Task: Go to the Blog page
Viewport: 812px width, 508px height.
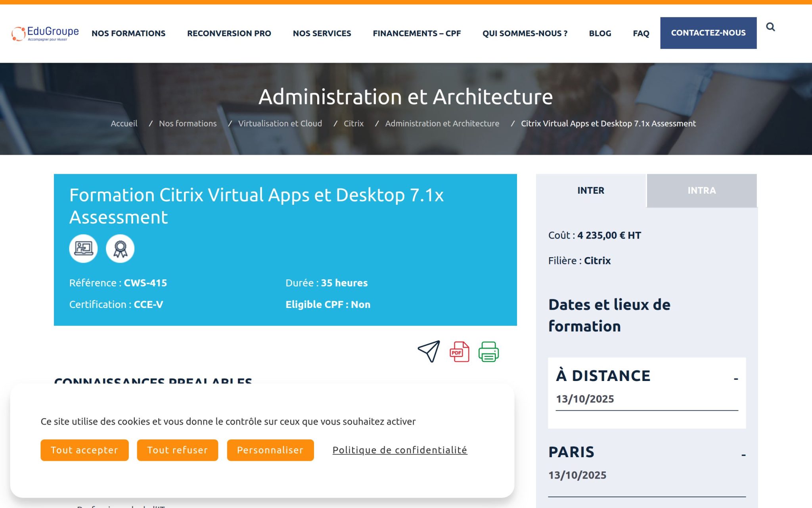Action: 600,33
